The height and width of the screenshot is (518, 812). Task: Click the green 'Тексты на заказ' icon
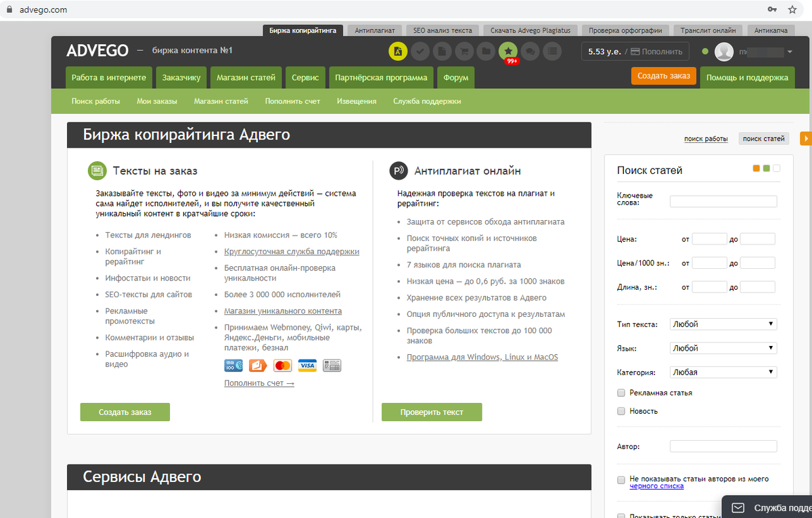tap(97, 171)
